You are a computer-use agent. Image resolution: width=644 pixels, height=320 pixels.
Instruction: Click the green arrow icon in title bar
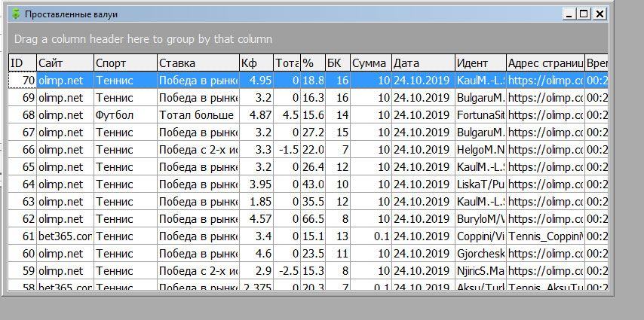click(x=16, y=14)
